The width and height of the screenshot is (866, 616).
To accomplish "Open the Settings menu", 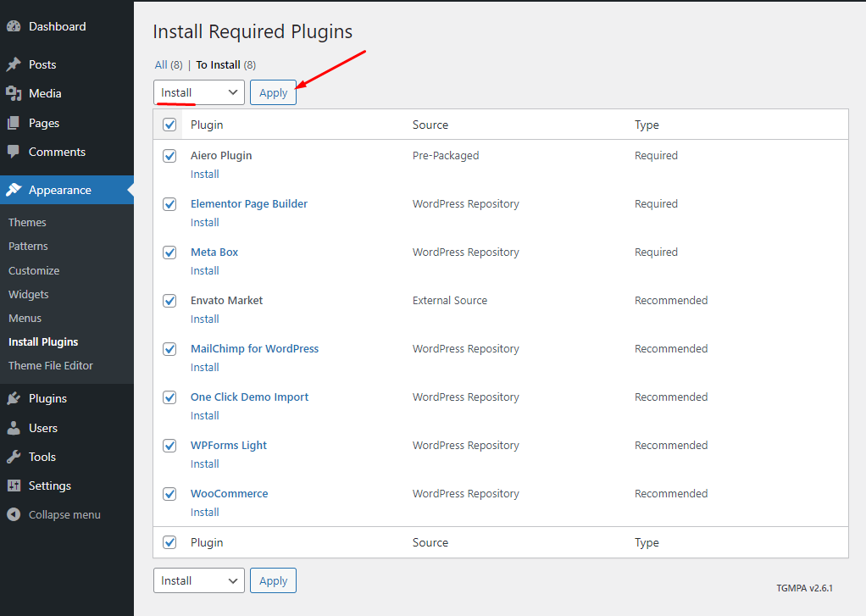I will [50, 486].
